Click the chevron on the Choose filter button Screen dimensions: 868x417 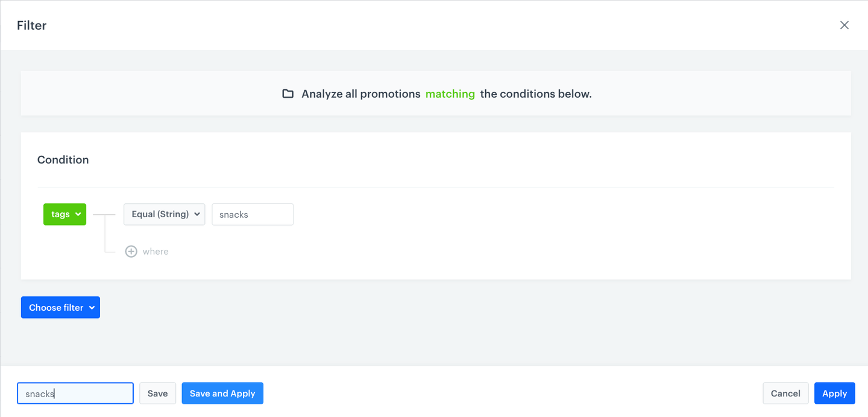pyautogui.click(x=92, y=307)
